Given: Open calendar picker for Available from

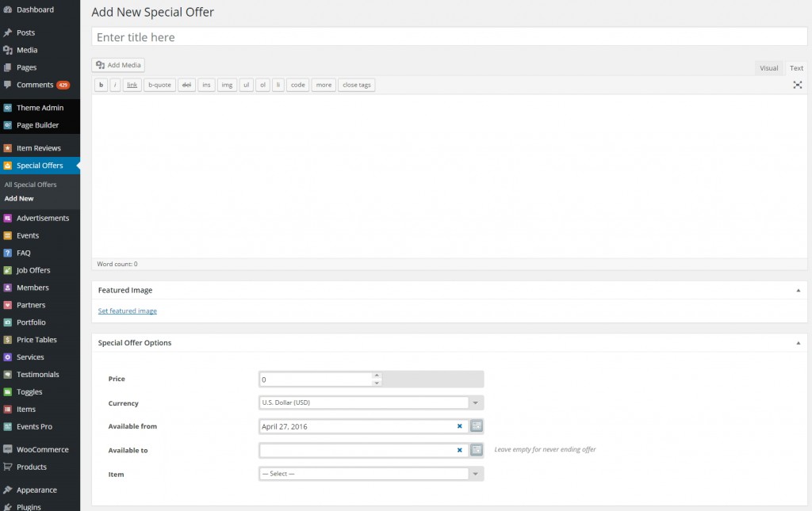Looking at the screenshot, I should click(x=477, y=426).
